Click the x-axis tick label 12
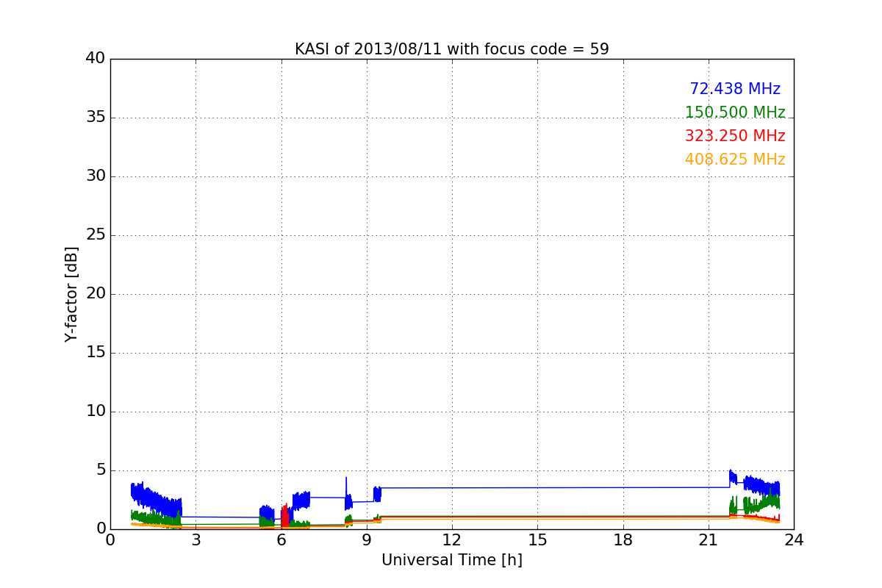This screenshot has width=882, height=588. [452, 540]
